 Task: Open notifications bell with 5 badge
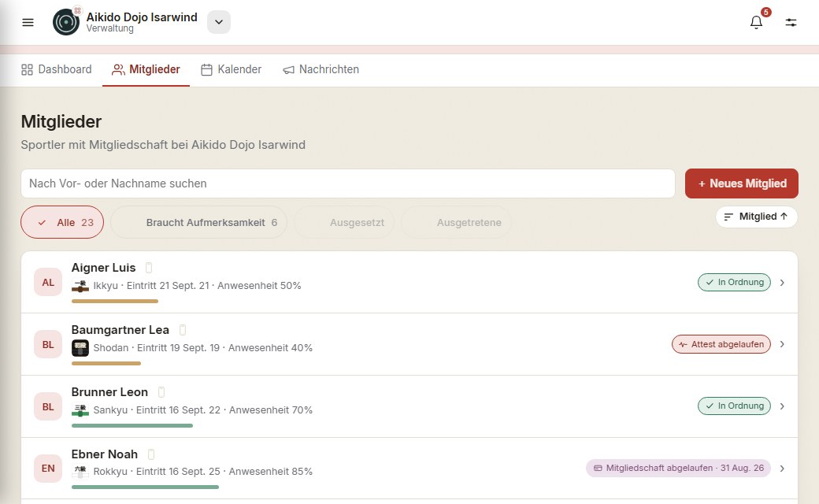tap(756, 22)
